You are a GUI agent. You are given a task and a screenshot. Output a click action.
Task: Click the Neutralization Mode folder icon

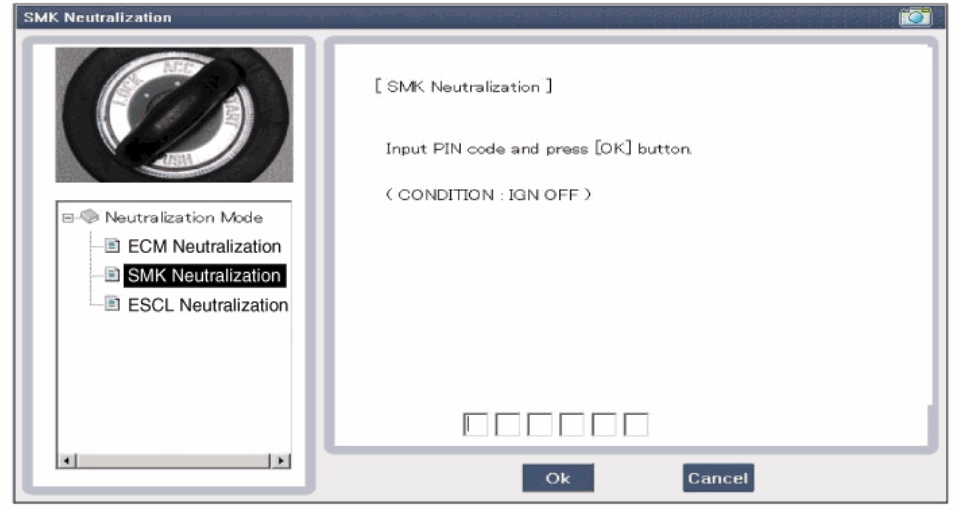point(89,217)
